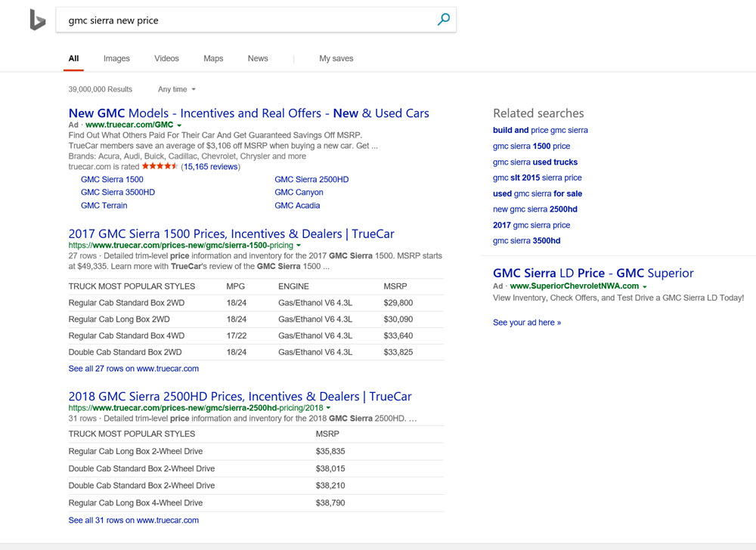Open 2017 GMC Sierra 1500 Prices TrueCar result

point(231,233)
